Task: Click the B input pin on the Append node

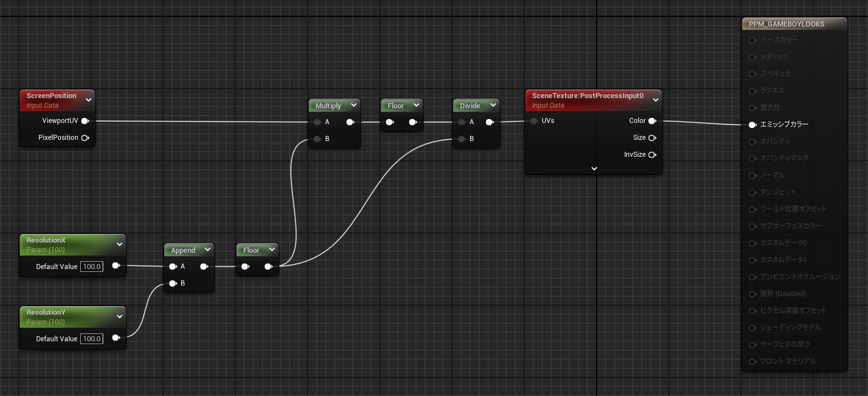Action: 173,283
